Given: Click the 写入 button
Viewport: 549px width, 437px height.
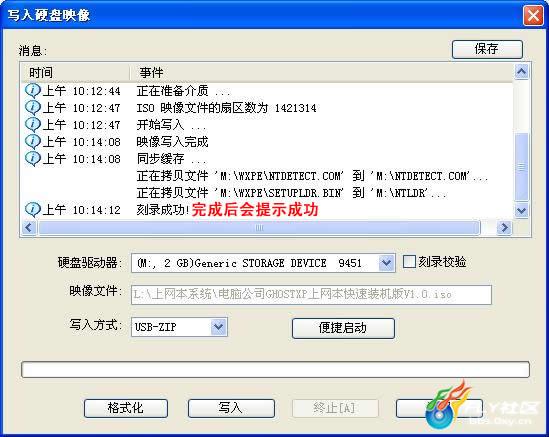Looking at the screenshot, I should [231, 408].
